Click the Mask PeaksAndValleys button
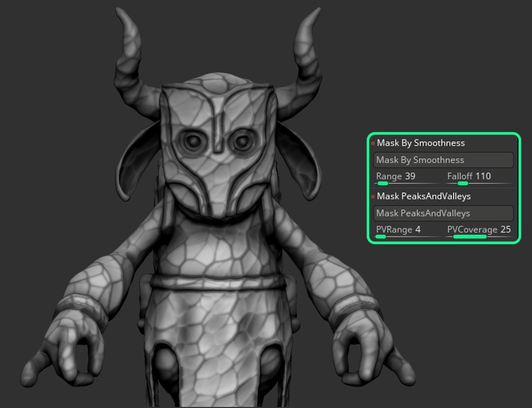 click(x=444, y=213)
